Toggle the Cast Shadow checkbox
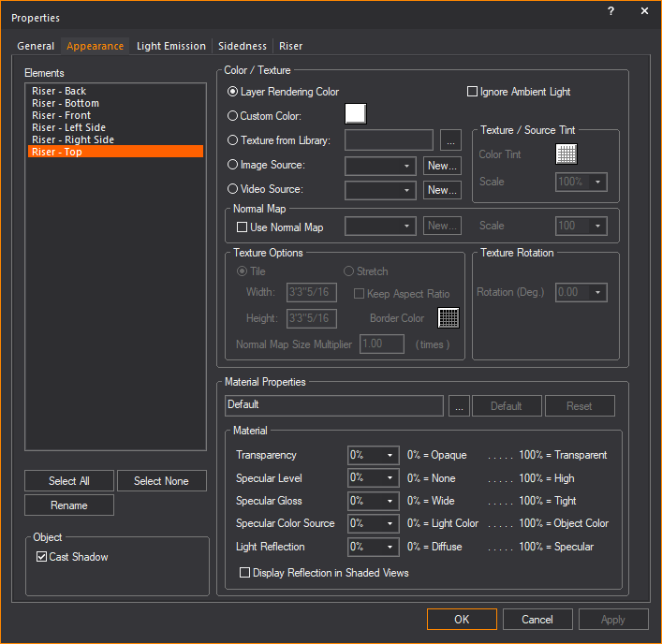The width and height of the screenshot is (662, 644). (41, 557)
